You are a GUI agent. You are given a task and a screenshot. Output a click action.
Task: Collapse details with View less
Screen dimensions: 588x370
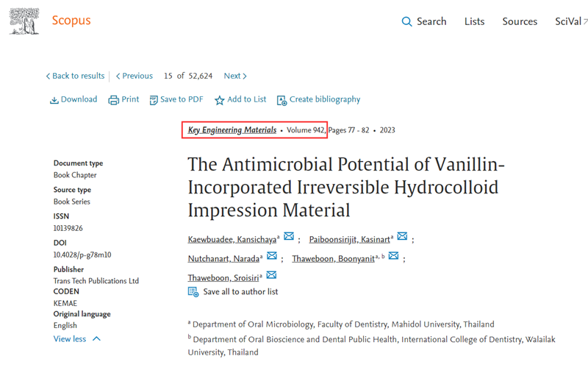coord(76,339)
